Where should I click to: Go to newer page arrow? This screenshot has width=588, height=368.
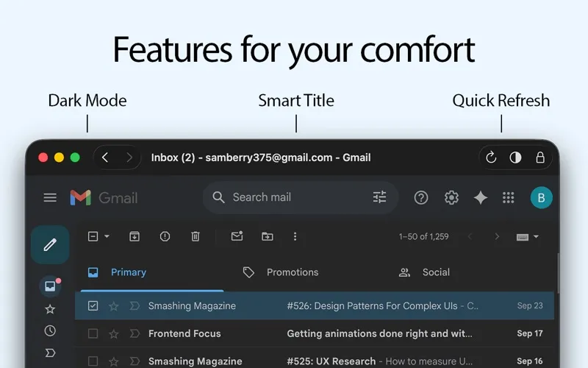click(x=470, y=236)
